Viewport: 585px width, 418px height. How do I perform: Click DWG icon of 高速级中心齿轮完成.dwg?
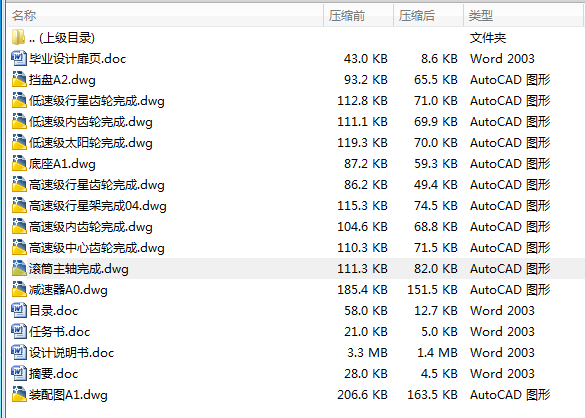pos(19,247)
